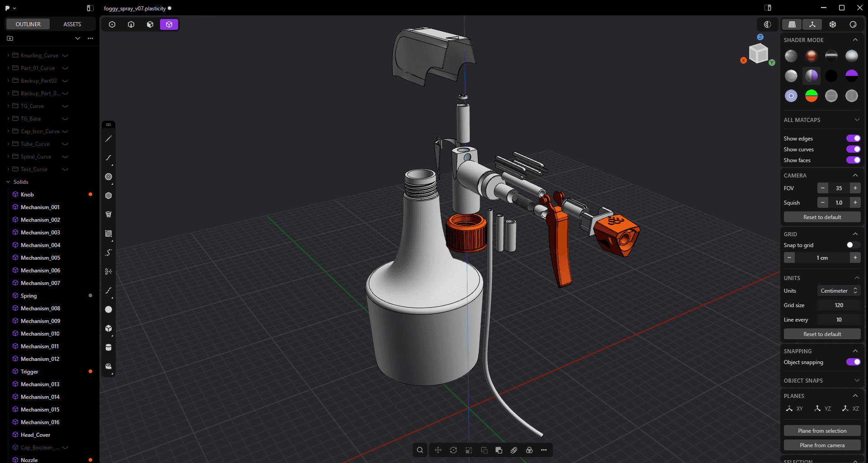This screenshot has width=868, height=463.
Task: Switch selection mode to face
Action: click(x=150, y=24)
